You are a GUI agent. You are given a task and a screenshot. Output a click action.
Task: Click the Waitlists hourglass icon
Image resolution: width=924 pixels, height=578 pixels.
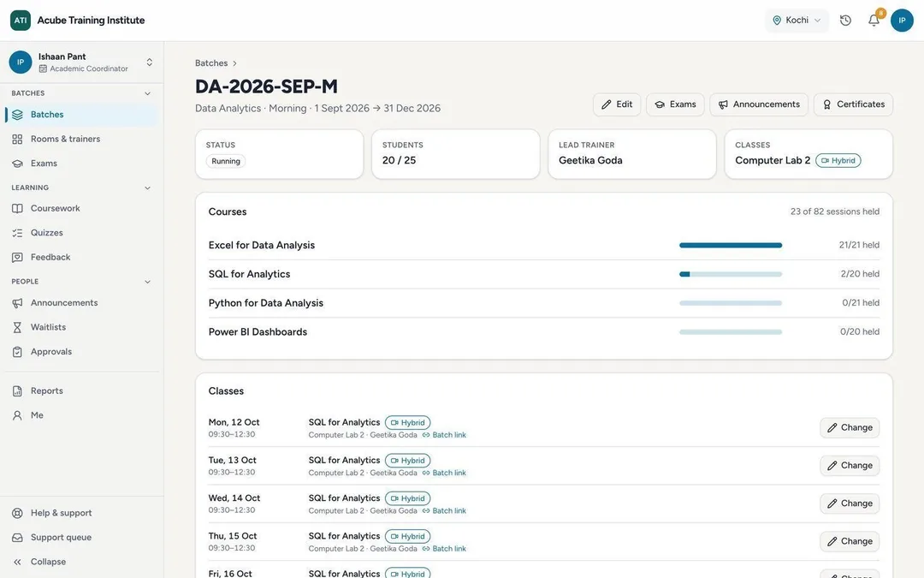[x=17, y=327]
